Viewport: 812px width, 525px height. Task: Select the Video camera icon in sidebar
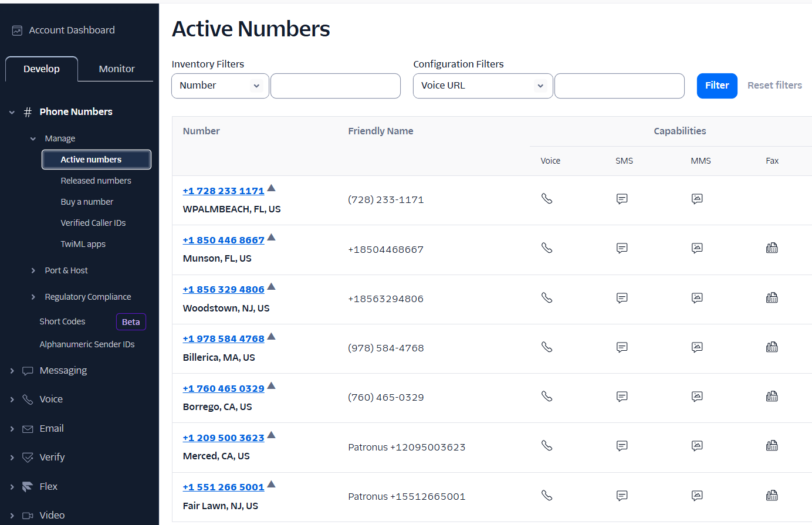pos(28,514)
